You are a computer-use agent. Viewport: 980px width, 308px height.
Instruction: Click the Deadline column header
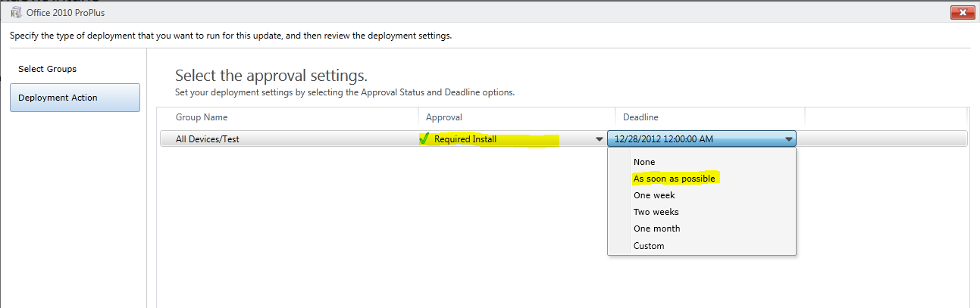click(x=640, y=117)
